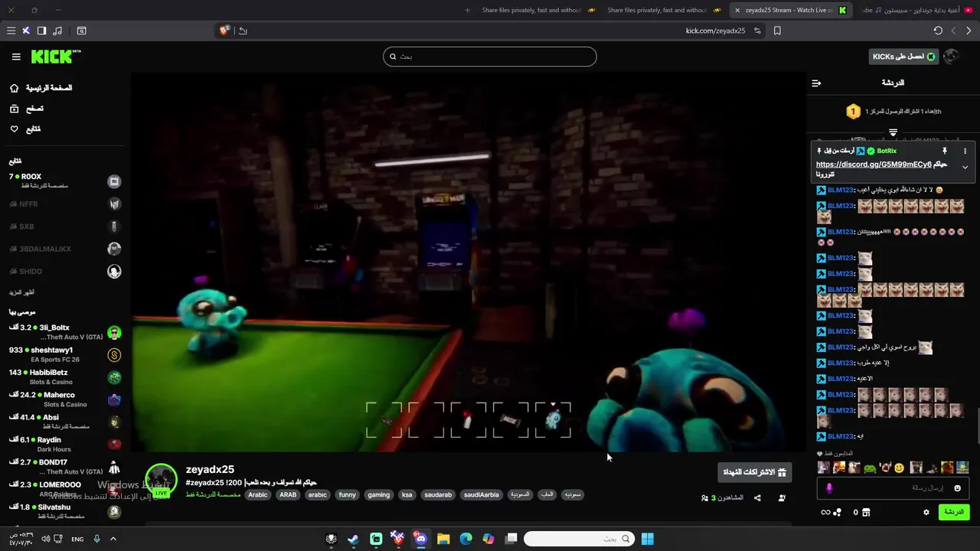Open recommended channel Maherco
The width and height of the screenshot is (980, 551).
[65, 399]
